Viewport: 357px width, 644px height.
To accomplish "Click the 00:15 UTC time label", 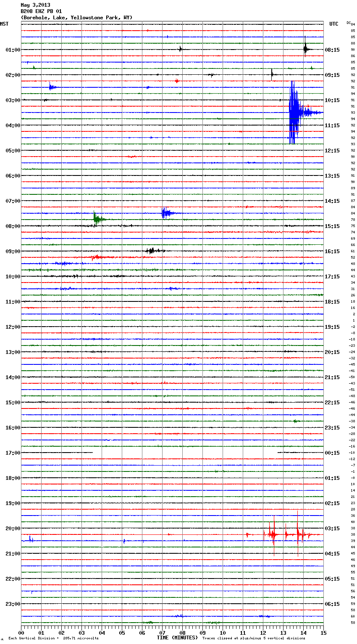I will [x=332, y=453].
